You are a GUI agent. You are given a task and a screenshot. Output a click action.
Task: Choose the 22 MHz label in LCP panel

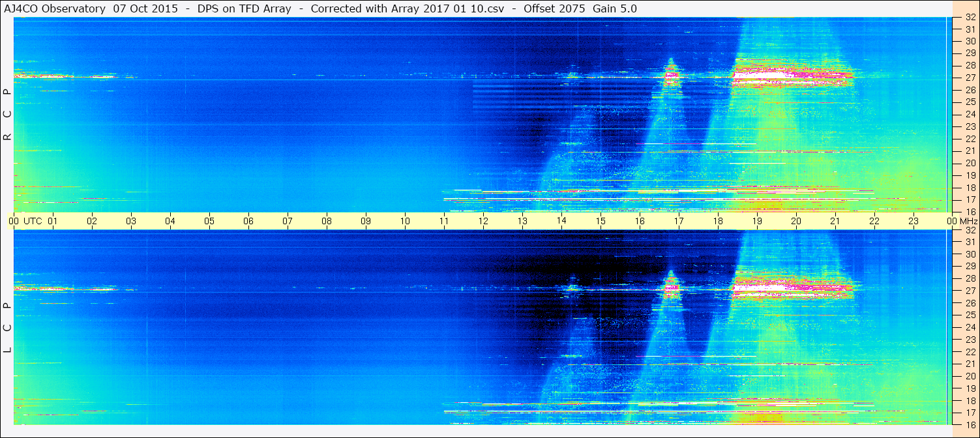pos(970,352)
